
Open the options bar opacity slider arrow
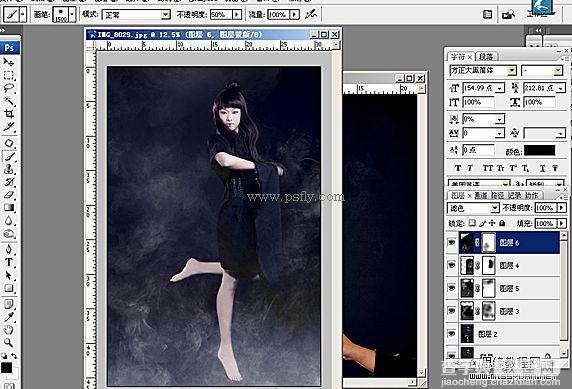(x=237, y=15)
